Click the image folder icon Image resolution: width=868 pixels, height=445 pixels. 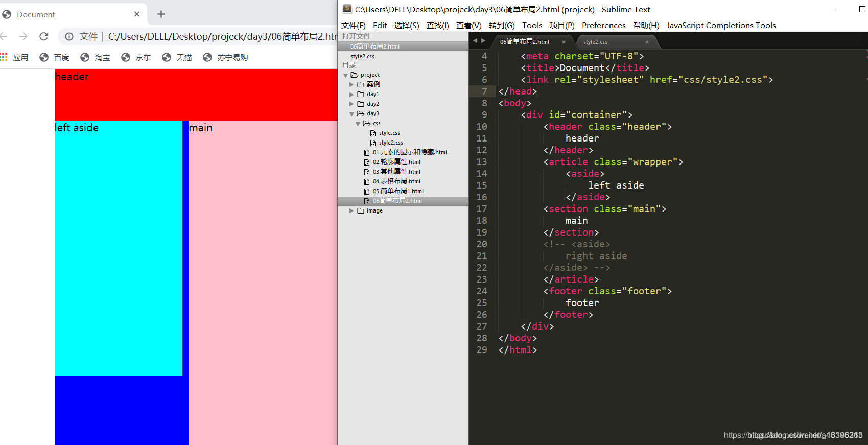(361, 210)
